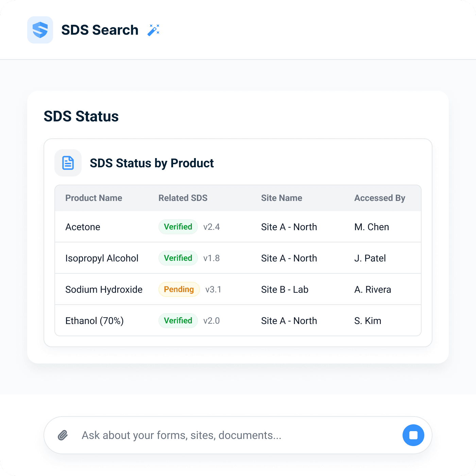Click the S. Kim accessed-by cell
The width and height of the screenshot is (476, 476).
pyautogui.click(x=368, y=321)
